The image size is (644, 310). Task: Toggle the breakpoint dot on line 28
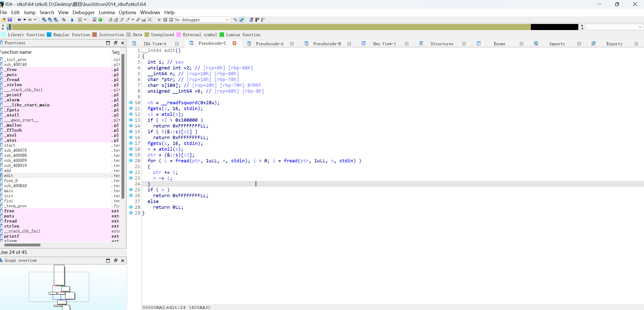click(131, 207)
